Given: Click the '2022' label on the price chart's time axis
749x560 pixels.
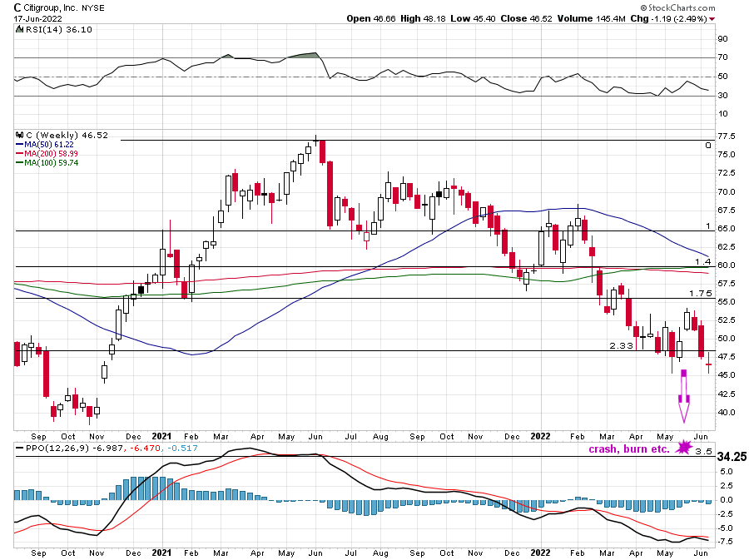Looking at the screenshot, I should (540, 436).
